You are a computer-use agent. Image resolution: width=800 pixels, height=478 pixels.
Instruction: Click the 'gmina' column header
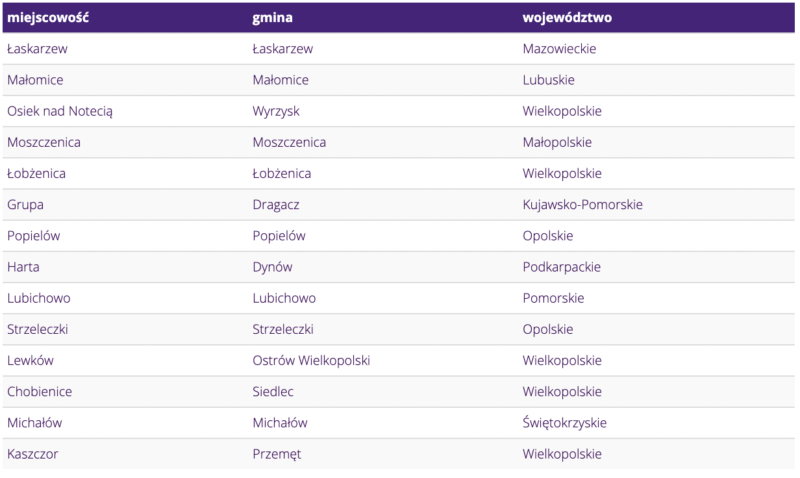274,17
